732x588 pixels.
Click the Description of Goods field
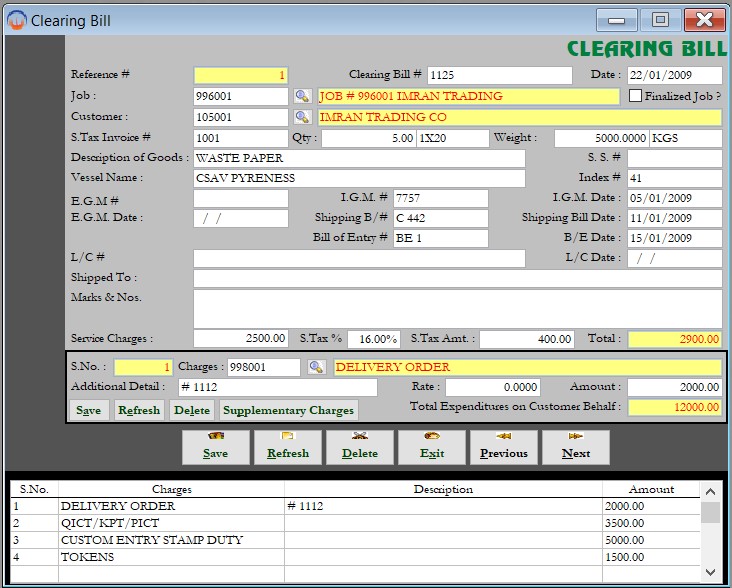click(x=359, y=158)
